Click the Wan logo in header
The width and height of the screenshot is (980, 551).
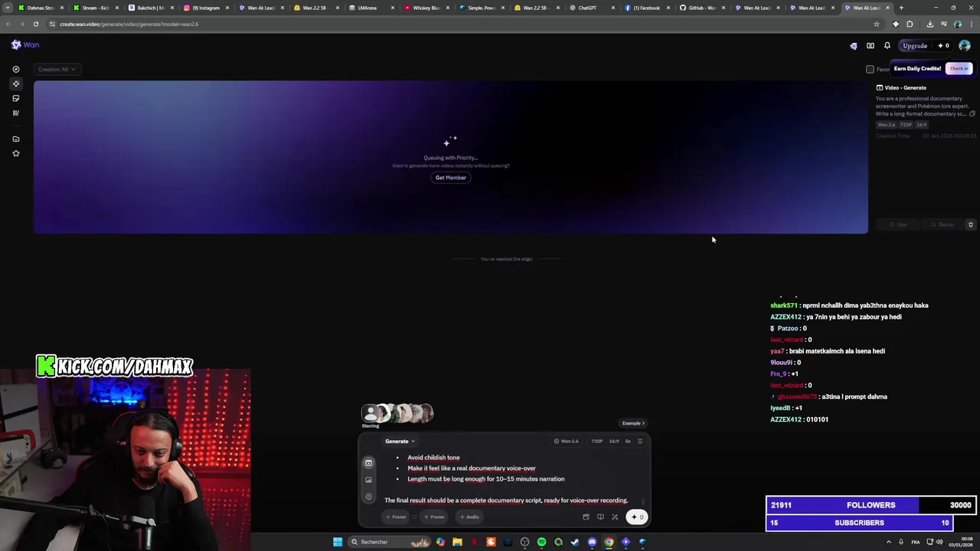coord(25,45)
